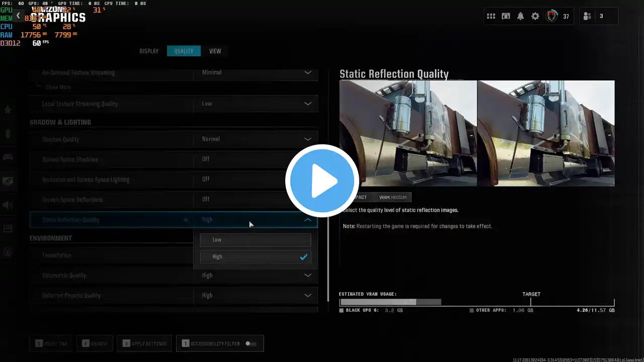Open Audio settings speaker icon

click(x=8, y=205)
